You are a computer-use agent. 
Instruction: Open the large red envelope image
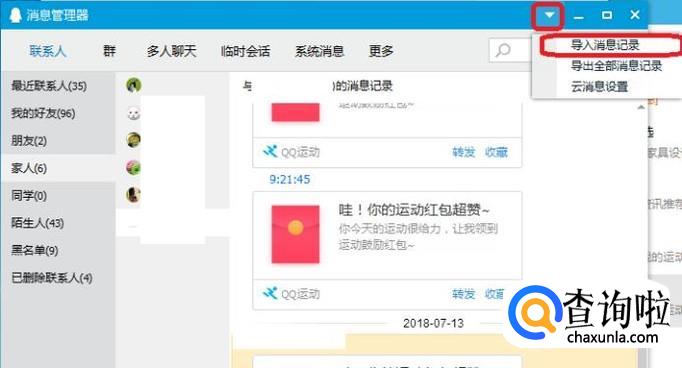click(x=295, y=234)
